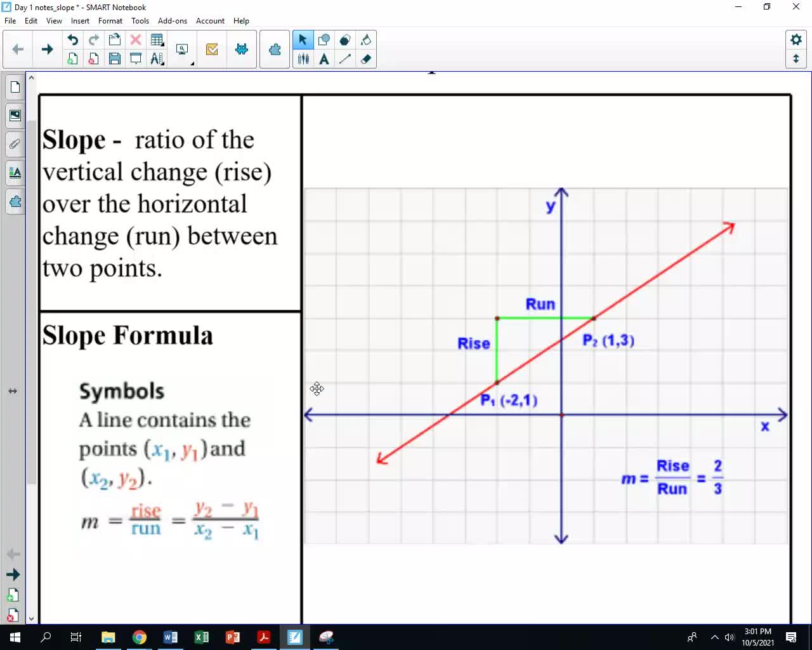Toggle the Screen Shade
This screenshot has height=650, width=812.
135,58
